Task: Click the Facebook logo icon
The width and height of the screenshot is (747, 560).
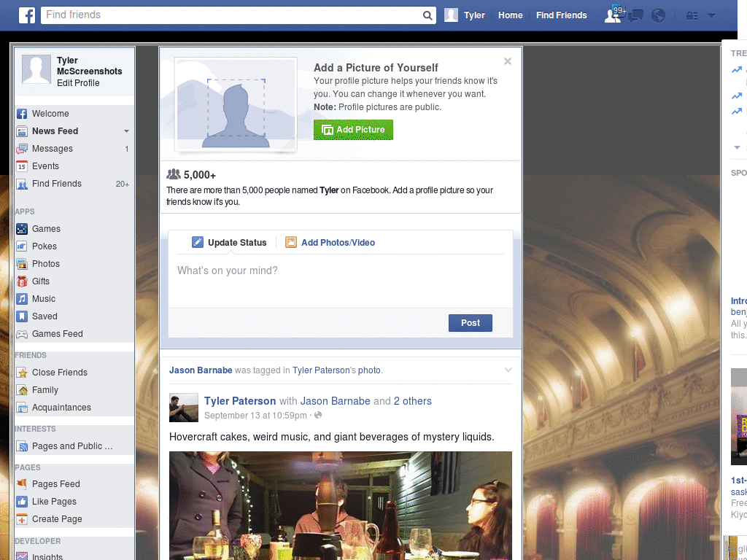Action: coord(27,15)
